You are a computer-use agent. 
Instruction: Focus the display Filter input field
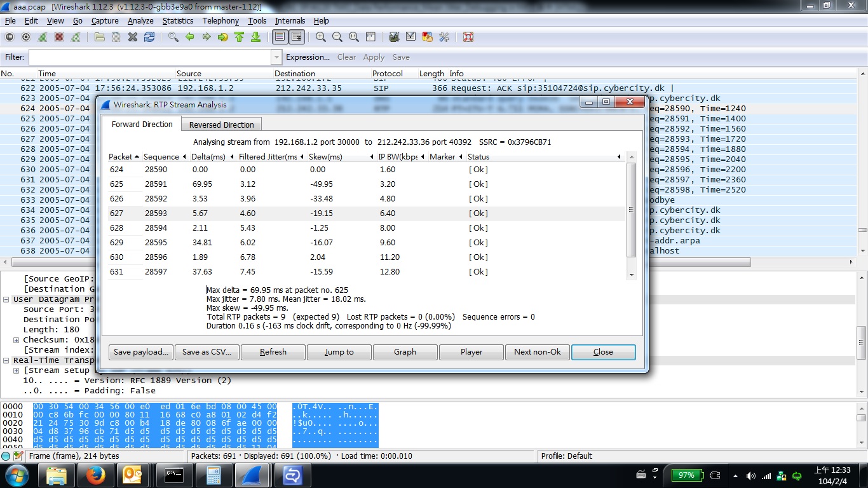coord(150,57)
